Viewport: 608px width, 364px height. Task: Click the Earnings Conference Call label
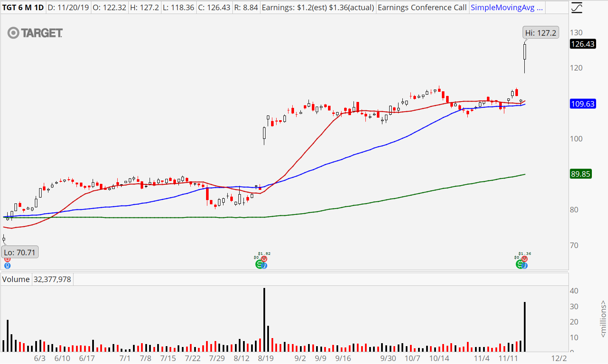422,8
